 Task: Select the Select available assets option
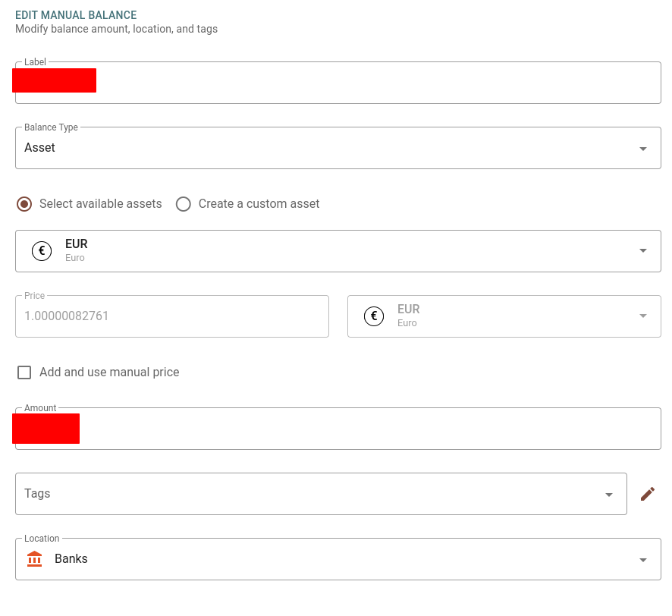pyautogui.click(x=23, y=204)
